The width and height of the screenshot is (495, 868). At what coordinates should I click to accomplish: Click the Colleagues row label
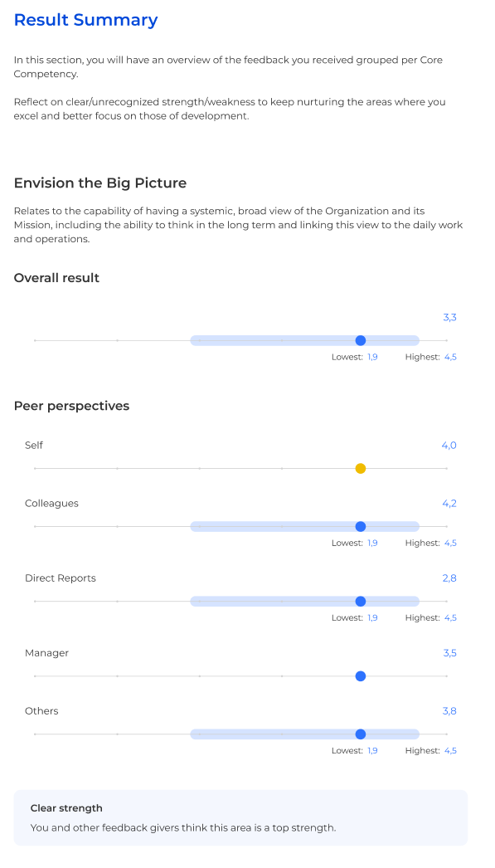tap(51, 504)
